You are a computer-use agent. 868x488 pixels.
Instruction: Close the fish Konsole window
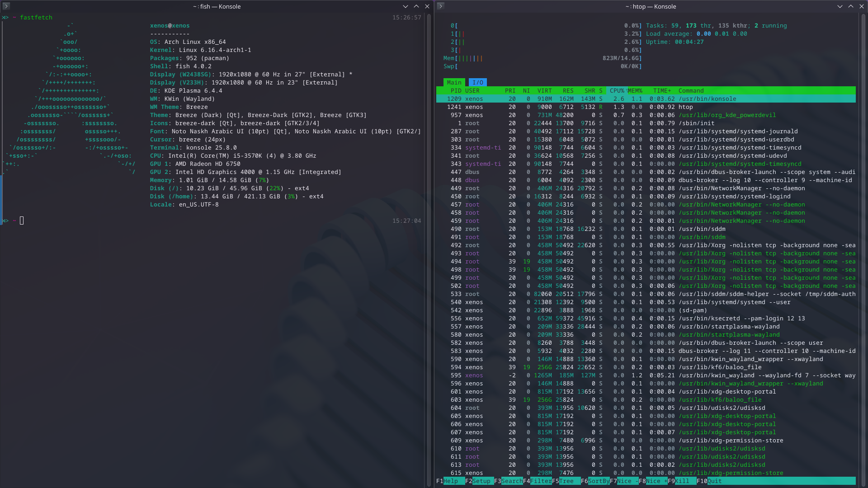427,6
